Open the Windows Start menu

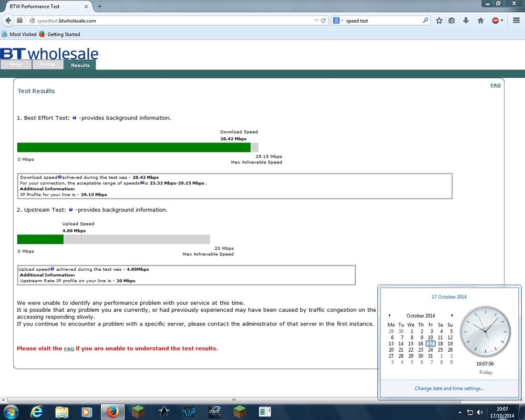[11, 412]
